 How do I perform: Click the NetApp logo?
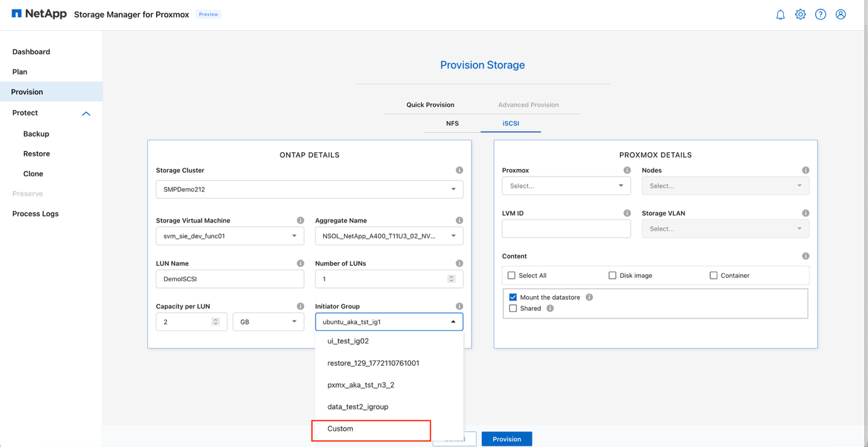(x=38, y=13)
